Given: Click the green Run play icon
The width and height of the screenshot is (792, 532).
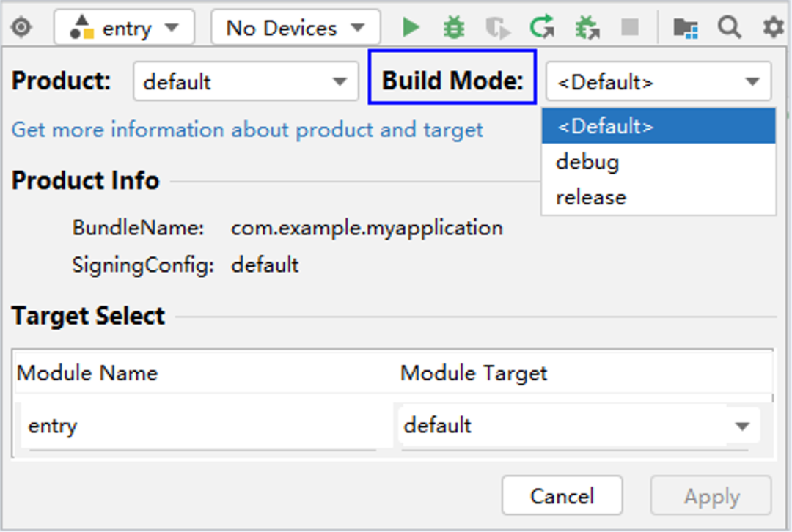Looking at the screenshot, I should (411, 28).
